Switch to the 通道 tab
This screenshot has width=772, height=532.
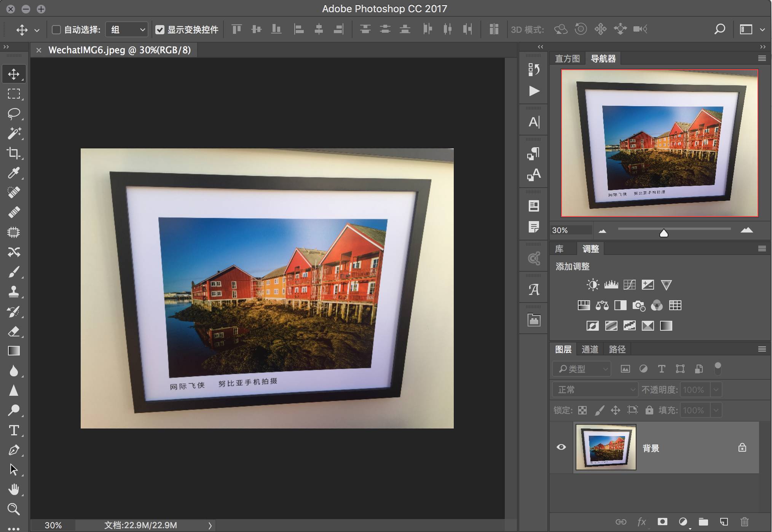590,349
